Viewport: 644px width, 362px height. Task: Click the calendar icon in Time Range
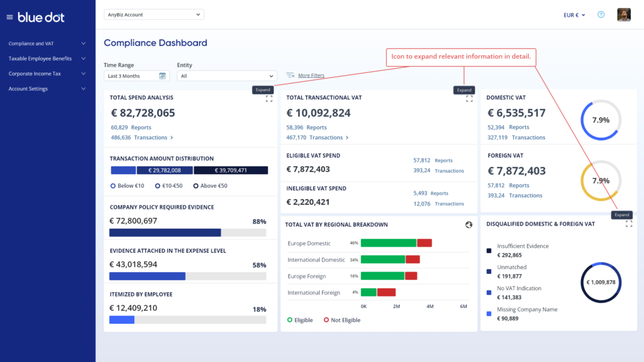(162, 76)
